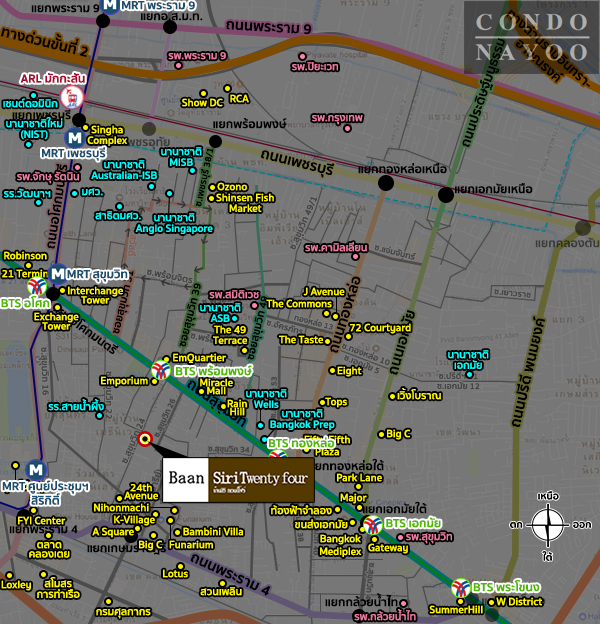Click the Miracle Mall label
Screen dimensions: 600x624
[x=216, y=386]
